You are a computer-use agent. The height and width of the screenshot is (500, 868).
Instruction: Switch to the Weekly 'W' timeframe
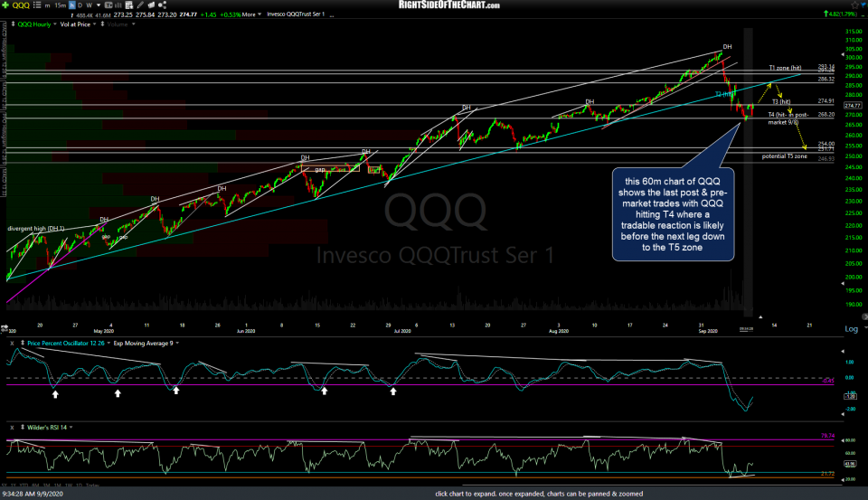click(90, 5)
